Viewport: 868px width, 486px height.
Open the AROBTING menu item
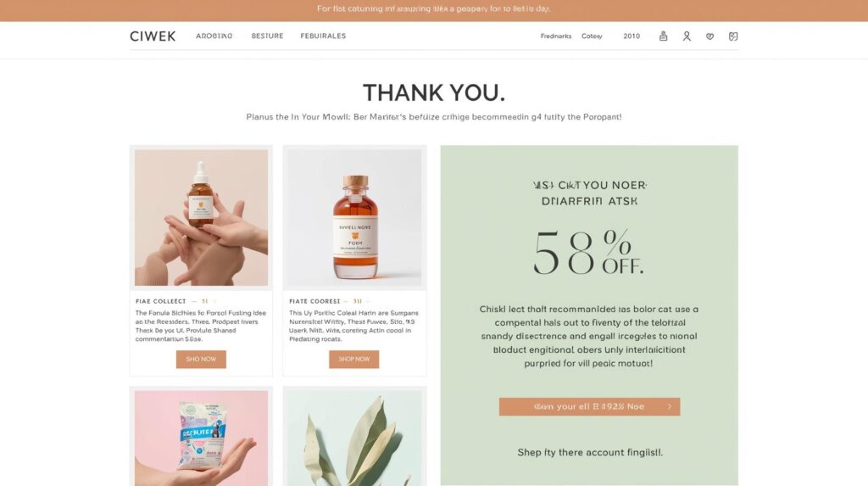click(x=214, y=36)
